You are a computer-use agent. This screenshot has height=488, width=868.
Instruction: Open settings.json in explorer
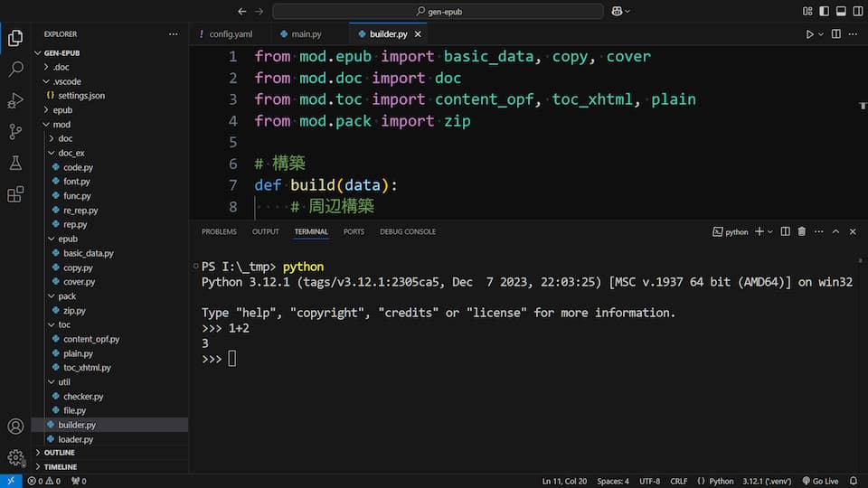pyautogui.click(x=81, y=96)
